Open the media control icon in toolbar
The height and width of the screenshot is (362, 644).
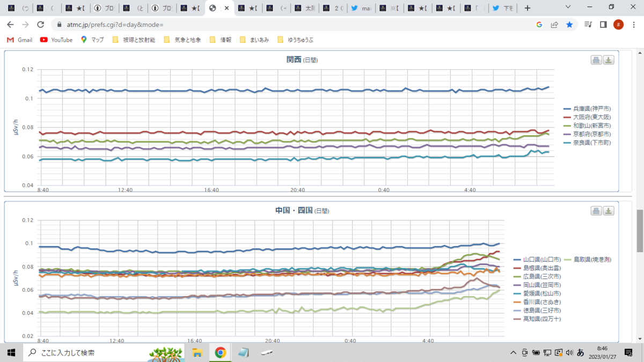[588, 25]
